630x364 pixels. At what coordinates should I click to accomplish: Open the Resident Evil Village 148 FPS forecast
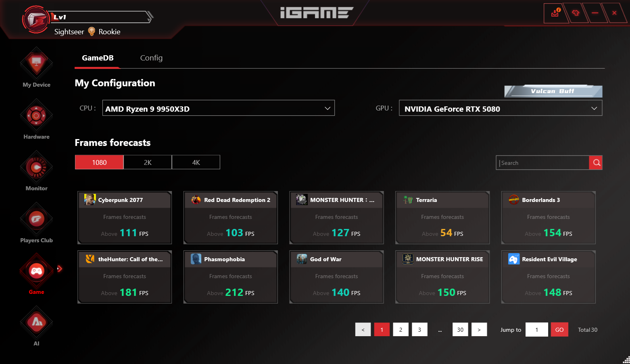pos(549,277)
